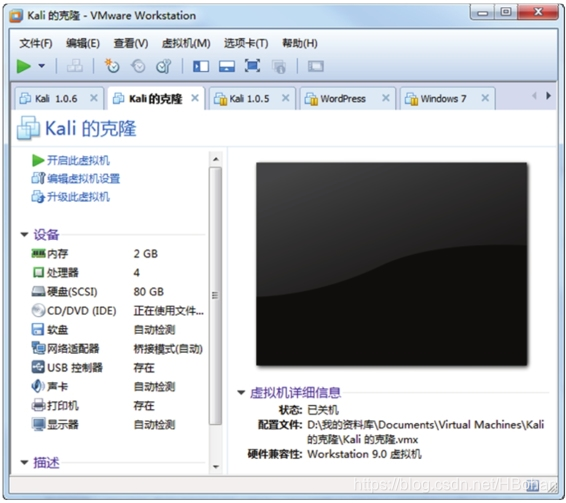Click the revert to snapshot toolbar icon

138,66
